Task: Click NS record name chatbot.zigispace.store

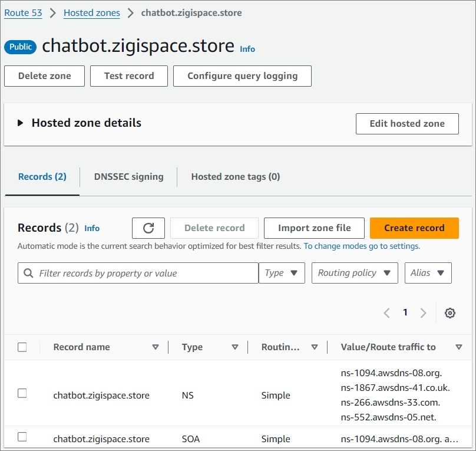Action: click(x=101, y=396)
